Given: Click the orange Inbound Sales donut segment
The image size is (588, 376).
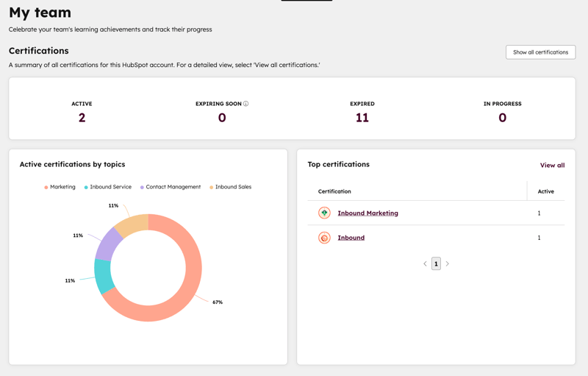Looking at the screenshot, I should point(133,224).
